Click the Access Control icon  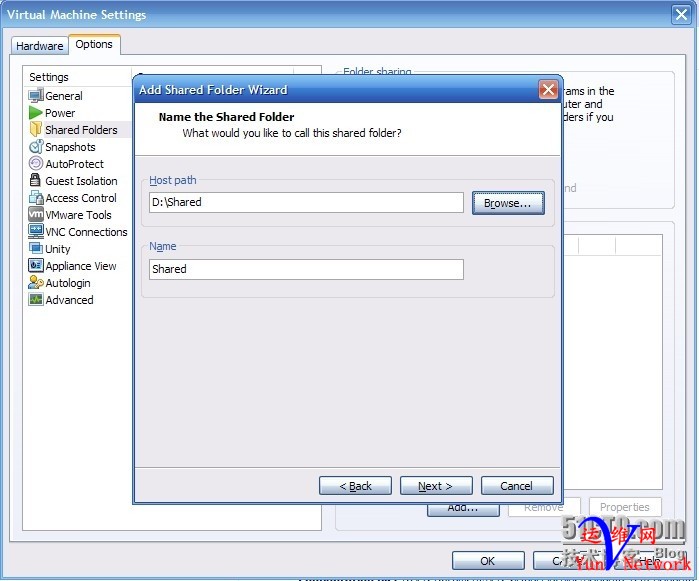pyautogui.click(x=36, y=198)
